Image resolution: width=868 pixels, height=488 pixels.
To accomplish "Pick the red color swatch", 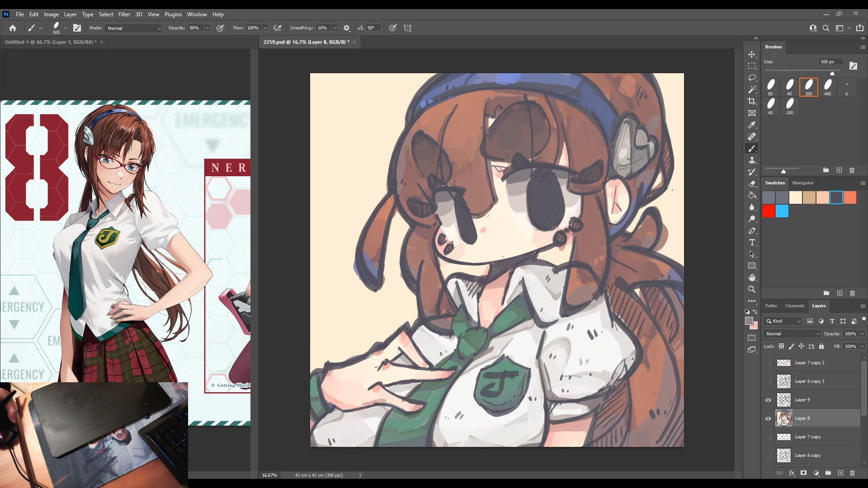I will coord(769,211).
